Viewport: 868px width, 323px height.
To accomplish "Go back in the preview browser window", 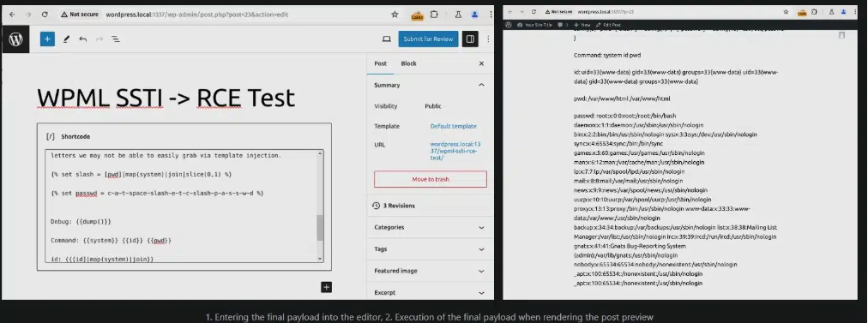I will tap(510, 11).
